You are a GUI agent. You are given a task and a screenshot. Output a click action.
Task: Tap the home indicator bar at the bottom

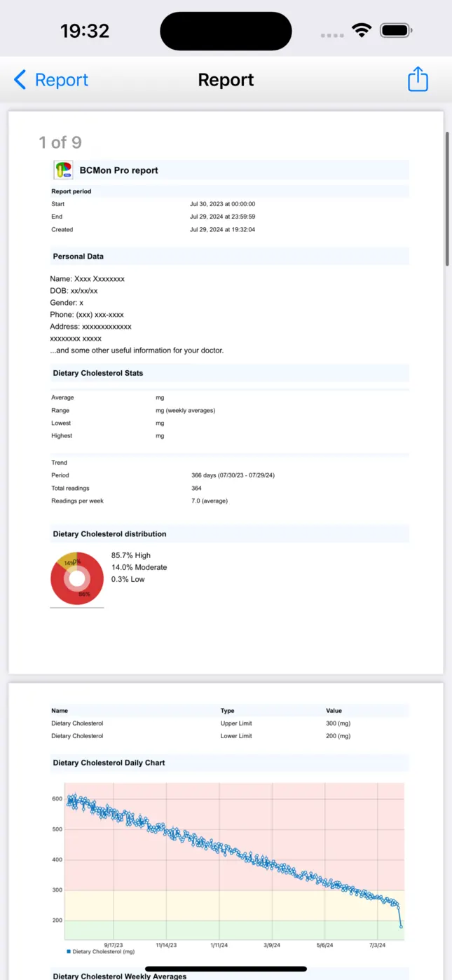(226, 969)
